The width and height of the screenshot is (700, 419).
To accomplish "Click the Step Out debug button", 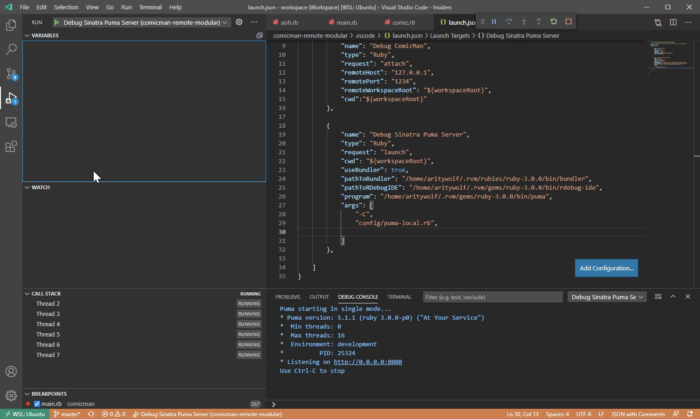I will (538, 21).
